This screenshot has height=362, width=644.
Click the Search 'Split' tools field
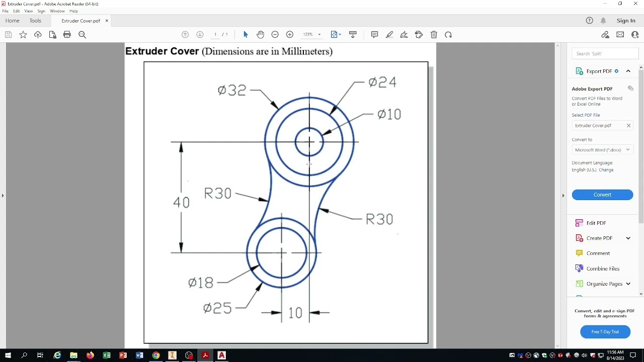(605, 53)
